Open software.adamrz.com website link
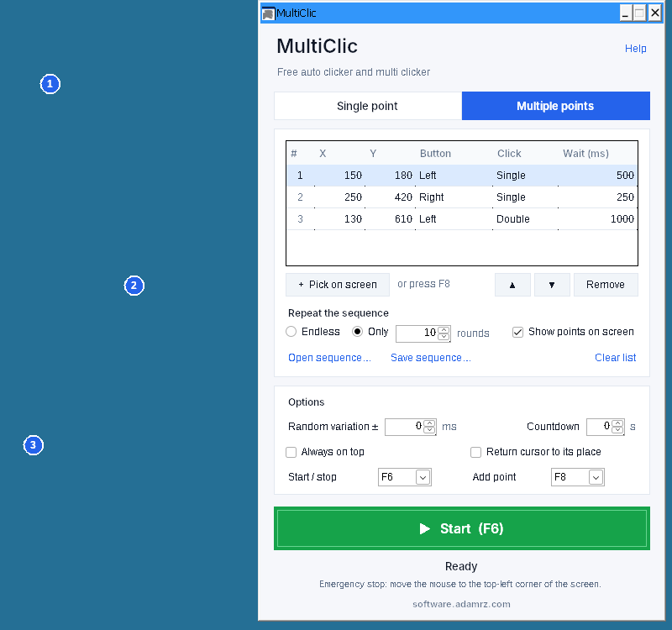 click(461, 604)
